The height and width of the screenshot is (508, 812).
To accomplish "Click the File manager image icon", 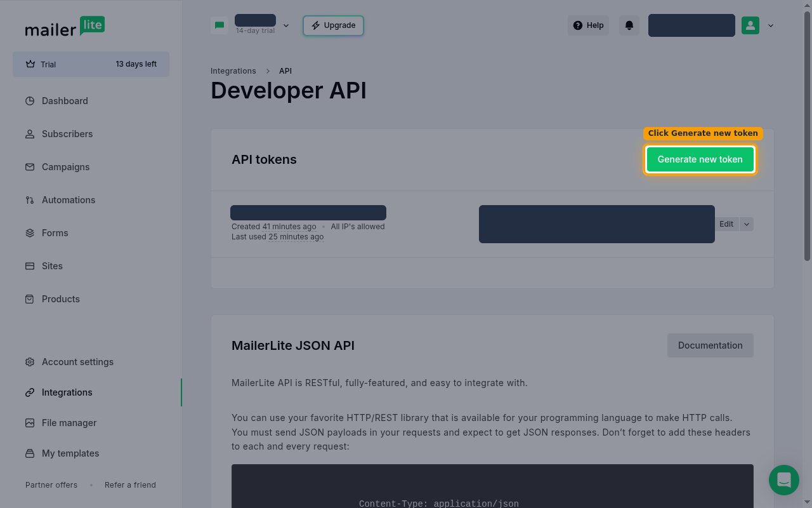I will (30, 423).
